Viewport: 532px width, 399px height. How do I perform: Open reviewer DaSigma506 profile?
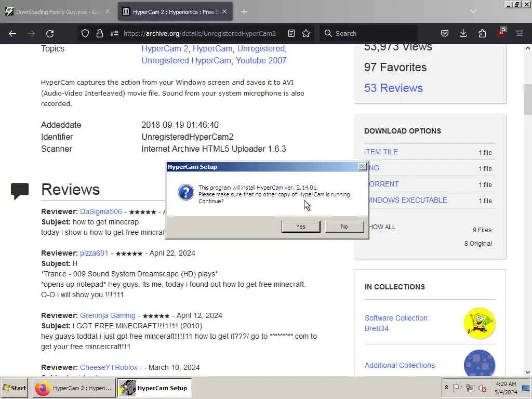point(101,211)
